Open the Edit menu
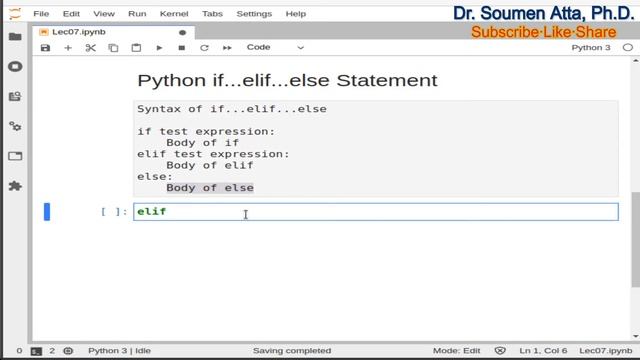640x360 pixels. 71,14
